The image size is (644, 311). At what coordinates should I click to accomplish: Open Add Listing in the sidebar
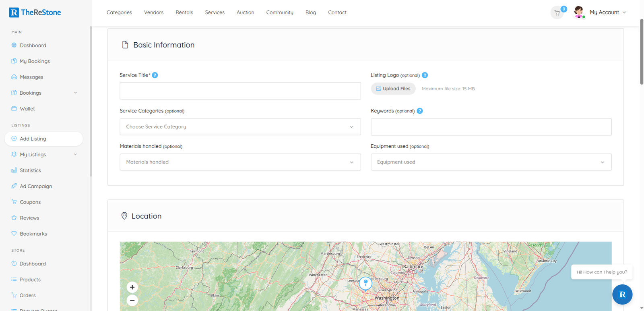[44, 139]
